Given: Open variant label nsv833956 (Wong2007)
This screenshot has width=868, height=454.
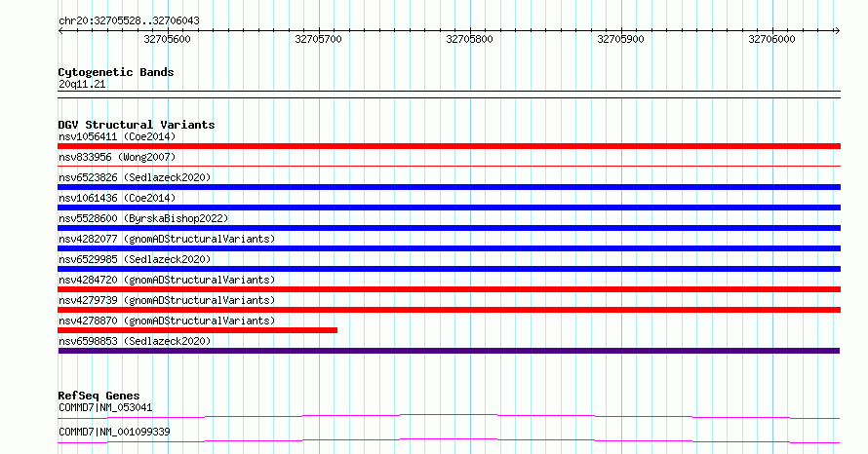Looking at the screenshot, I should (x=117, y=157).
